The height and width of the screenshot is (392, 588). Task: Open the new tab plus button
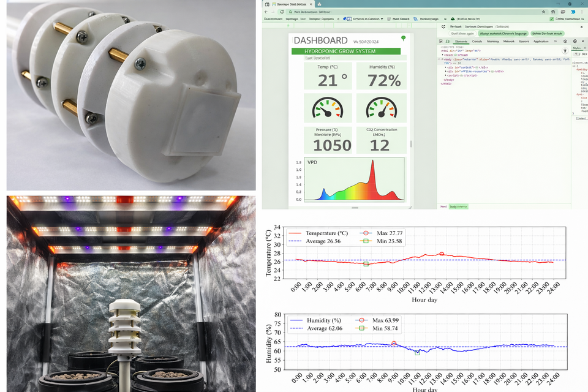(319, 4)
